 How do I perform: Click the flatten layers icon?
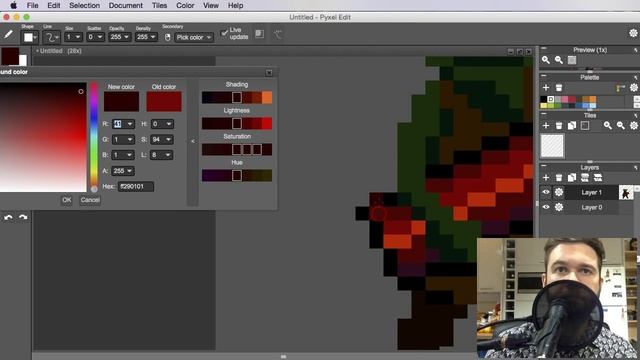[x=598, y=178]
